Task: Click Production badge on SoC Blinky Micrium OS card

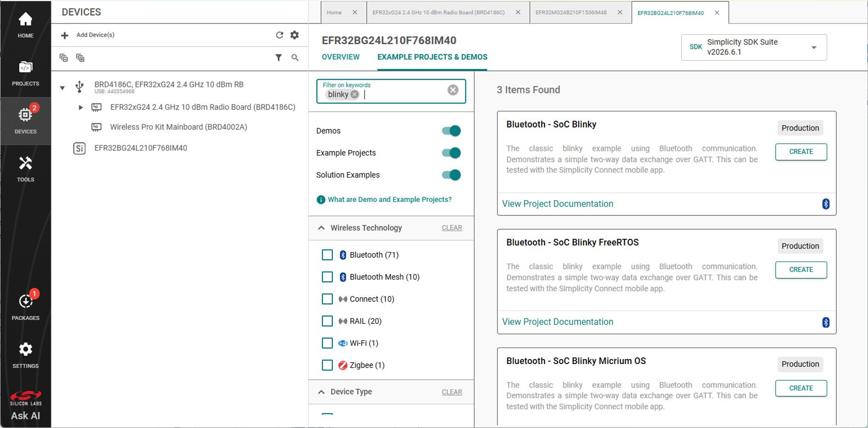Action: [800, 364]
